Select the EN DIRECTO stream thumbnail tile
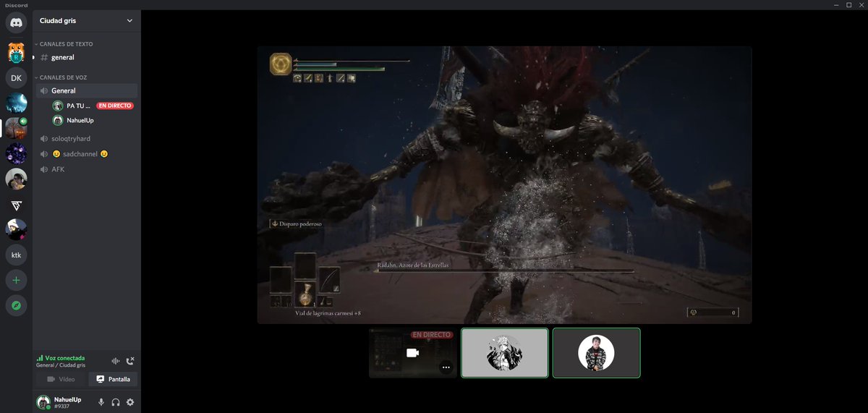 (x=412, y=353)
